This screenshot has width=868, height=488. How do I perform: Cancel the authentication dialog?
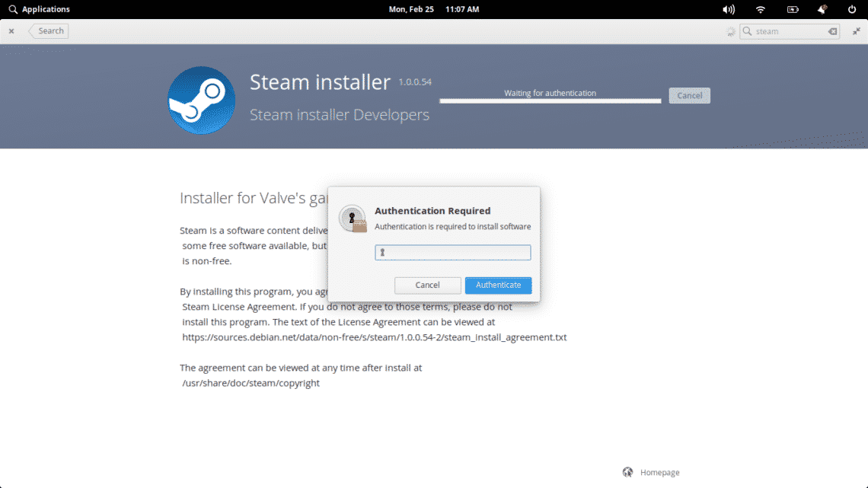click(427, 285)
